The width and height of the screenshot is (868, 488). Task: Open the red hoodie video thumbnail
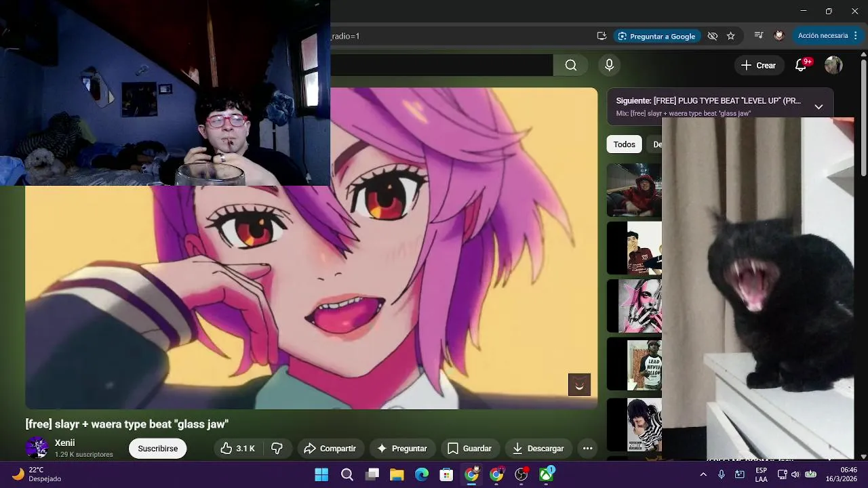(x=634, y=190)
